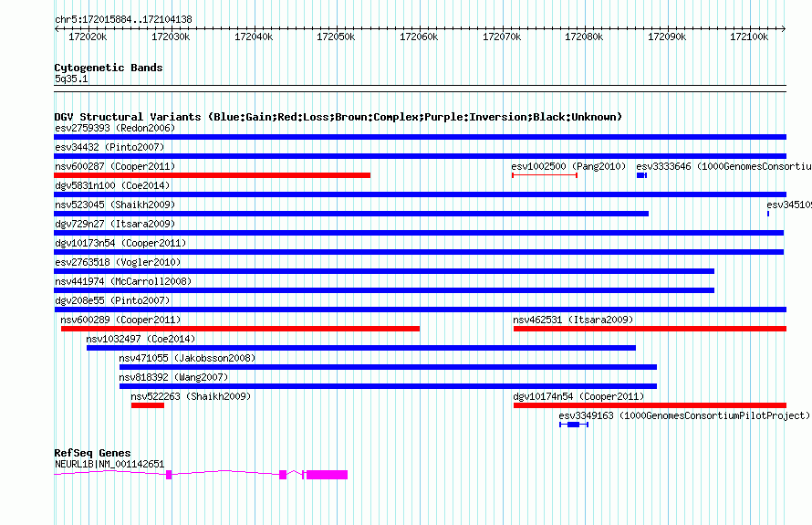The image size is (812, 525).
Task: Click the 5q35.1 band label
Action: click(71, 79)
